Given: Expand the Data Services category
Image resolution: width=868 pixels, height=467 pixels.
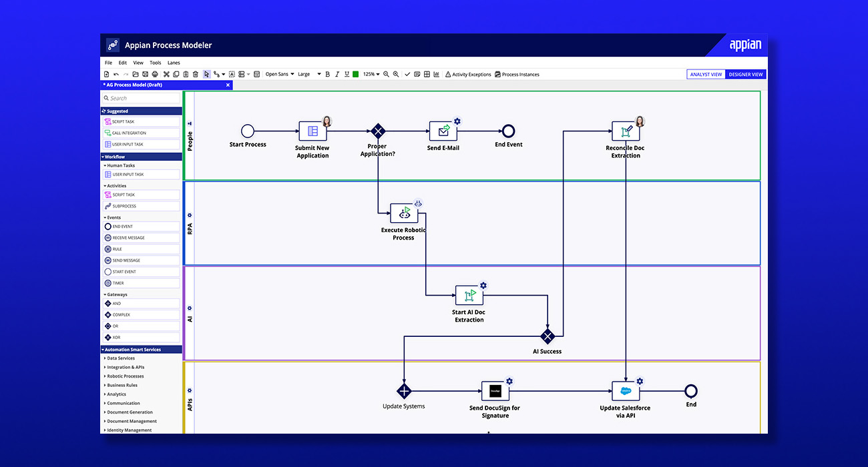Looking at the screenshot, I should [x=120, y=358].
